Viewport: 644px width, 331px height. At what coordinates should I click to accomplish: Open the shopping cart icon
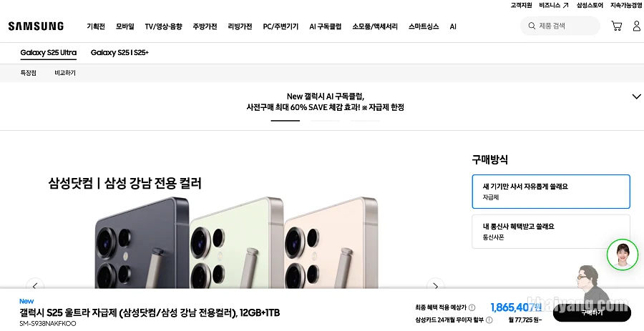(x=617, y=26)
